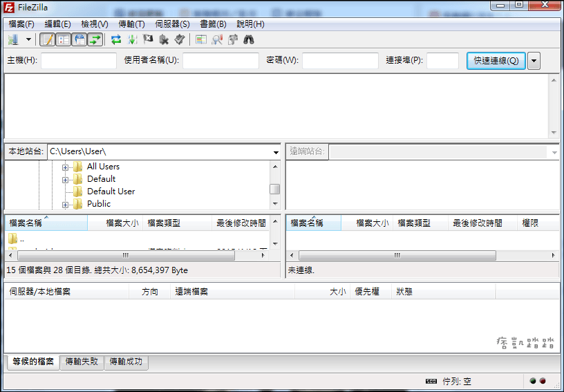Expand the Default folder node
Viewport: 564px width, 392px height.
65,180
